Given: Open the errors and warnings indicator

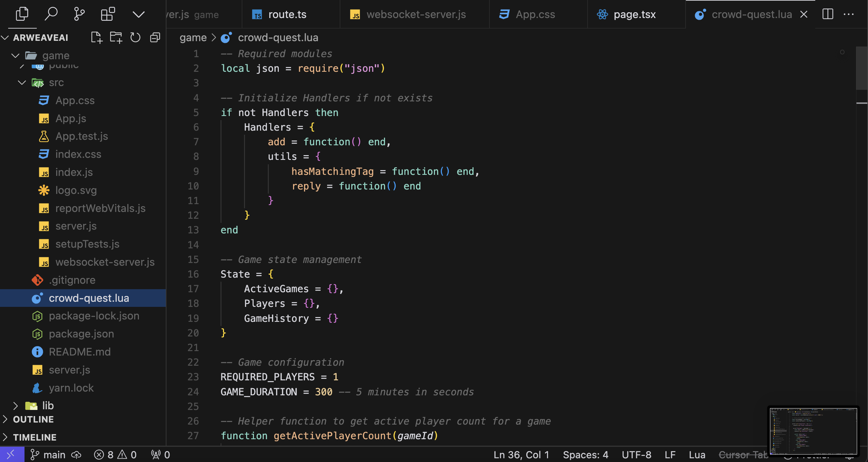Looking at the screenshot, I should click(115, 455).
